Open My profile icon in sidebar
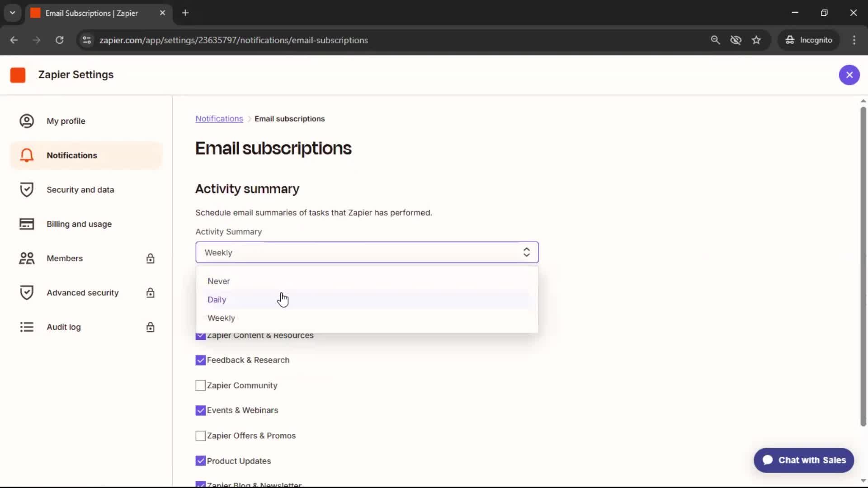 (27, 121)
